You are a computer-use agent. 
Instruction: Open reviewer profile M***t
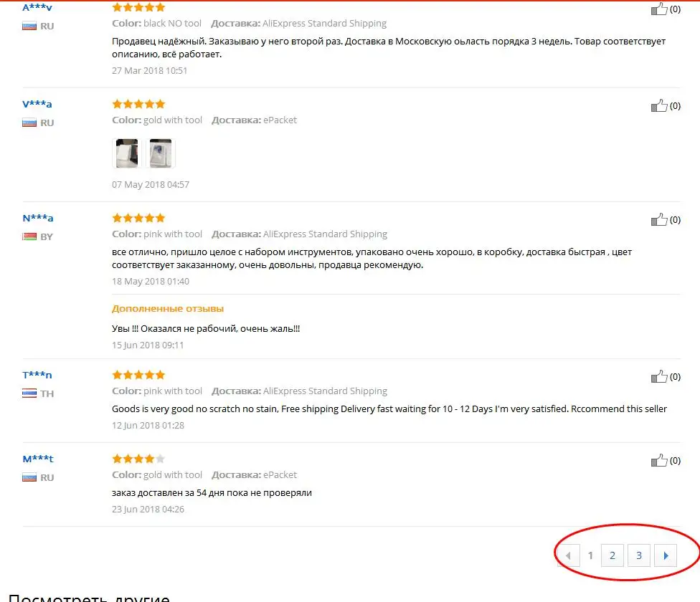38,459
